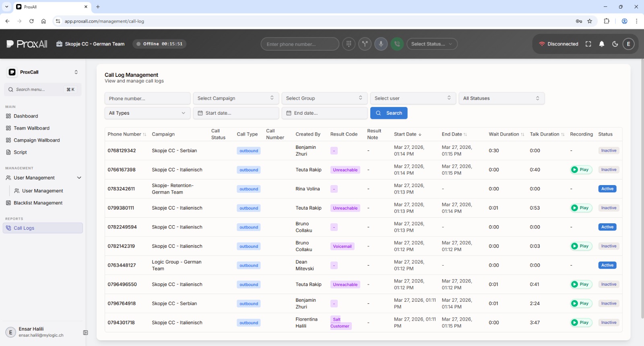This screenshot has height=346, width=644.
Task: Play the recording for 0794301718
Action: point(581,323)
